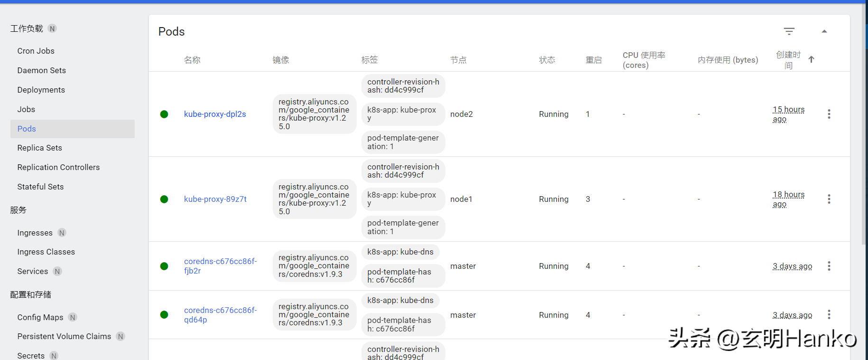This screenshot has height=360, width=868.
Task: Click the filter icon in Pods header
Action: tap(789, 31)
